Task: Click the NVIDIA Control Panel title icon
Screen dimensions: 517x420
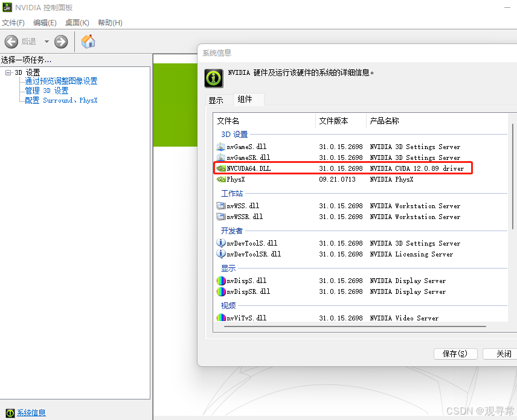Action: coord(7,7)
